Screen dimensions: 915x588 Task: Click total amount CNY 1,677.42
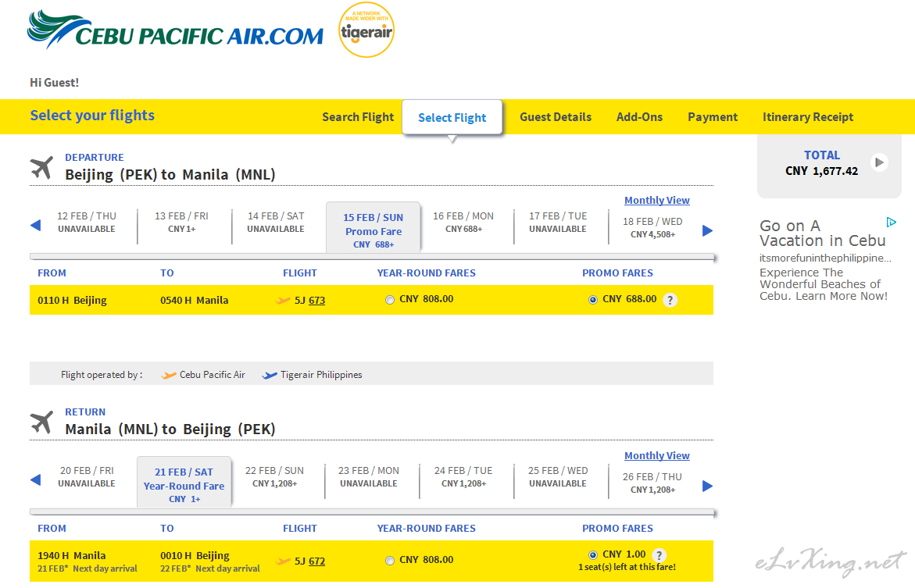pyautogui.click(x=822, y=171)
